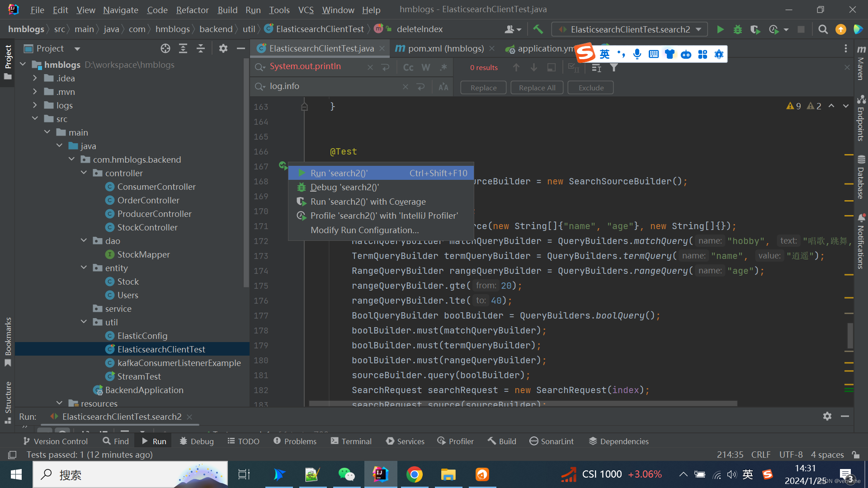Toggle Words option in search bar

coord(426,67)
